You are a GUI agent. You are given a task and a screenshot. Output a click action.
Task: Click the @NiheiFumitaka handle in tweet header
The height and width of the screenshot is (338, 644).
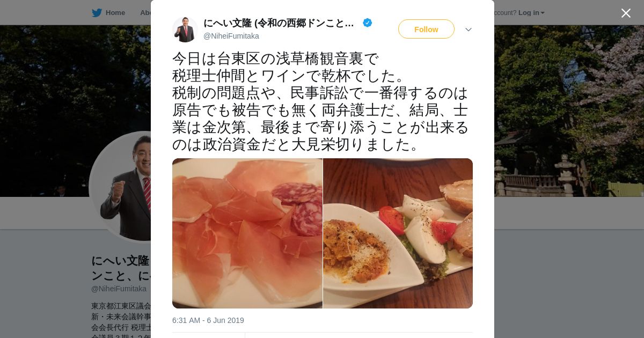[x=231, y=36]
